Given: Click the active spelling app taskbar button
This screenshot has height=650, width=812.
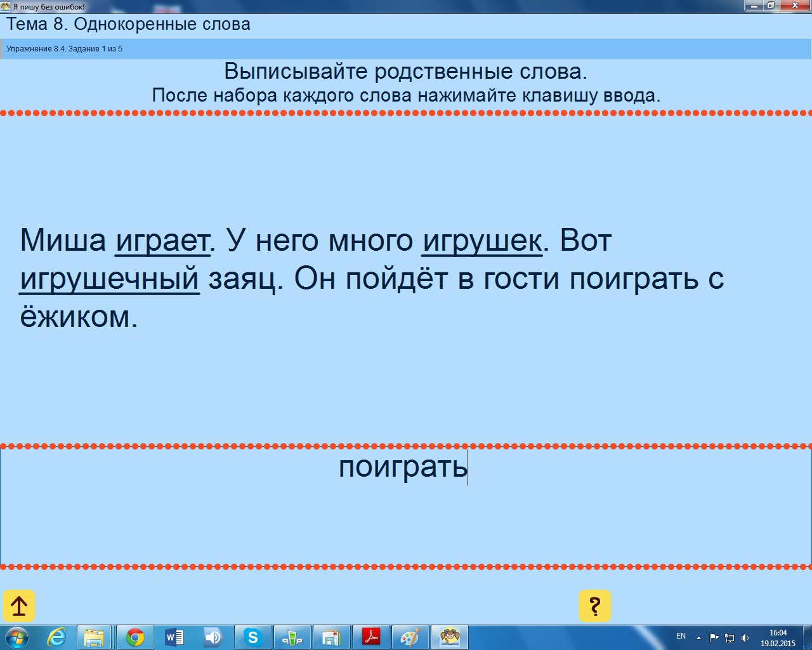Looking at the screenshot, I should click(450, 637).
